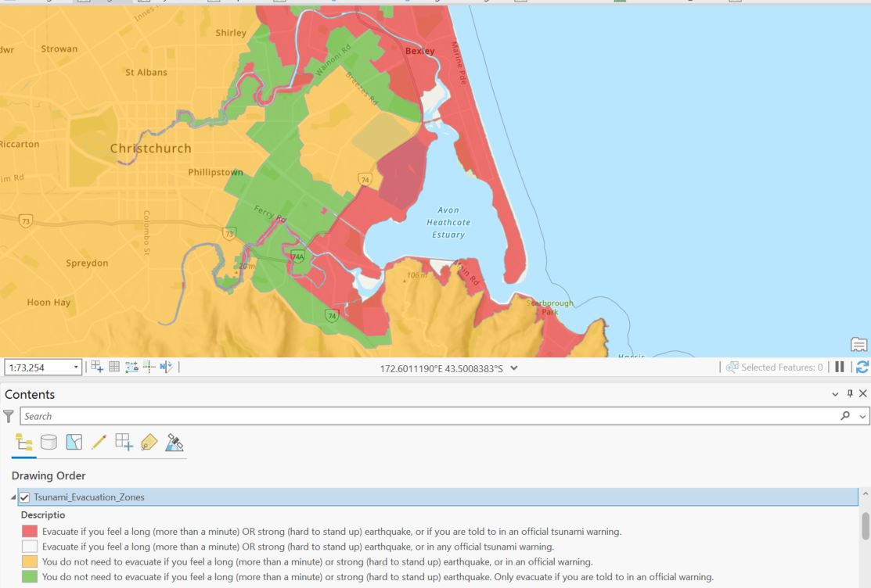Click the Contents pane vertical scrollbar thumb
The height and width of the screenshot is (588, 871).
point(866,525)
